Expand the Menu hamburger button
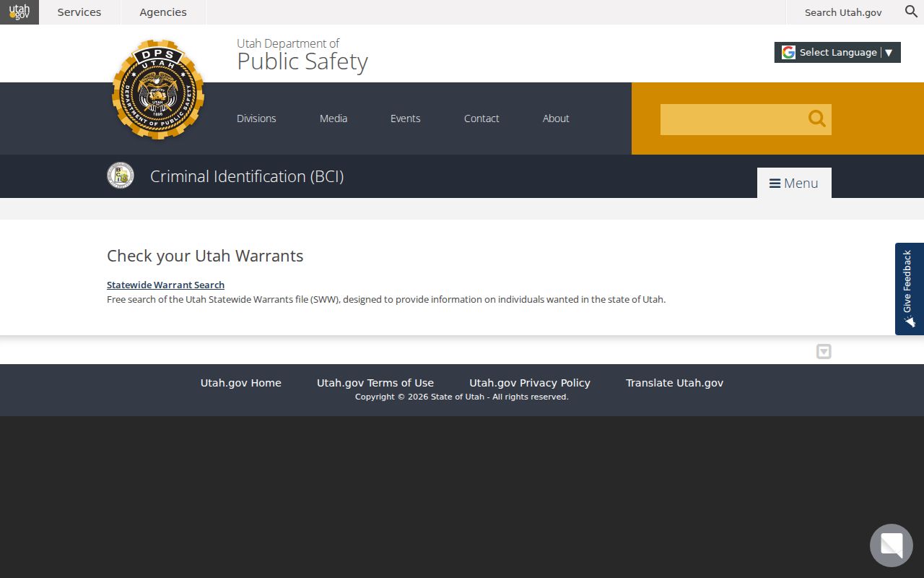Image resolution: width=924 pixels, height=578 pixels. [x=794, y=183]
